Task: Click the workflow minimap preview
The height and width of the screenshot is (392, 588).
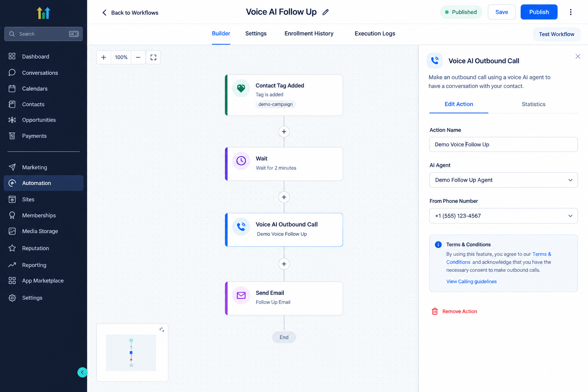Action: [131, 353]
